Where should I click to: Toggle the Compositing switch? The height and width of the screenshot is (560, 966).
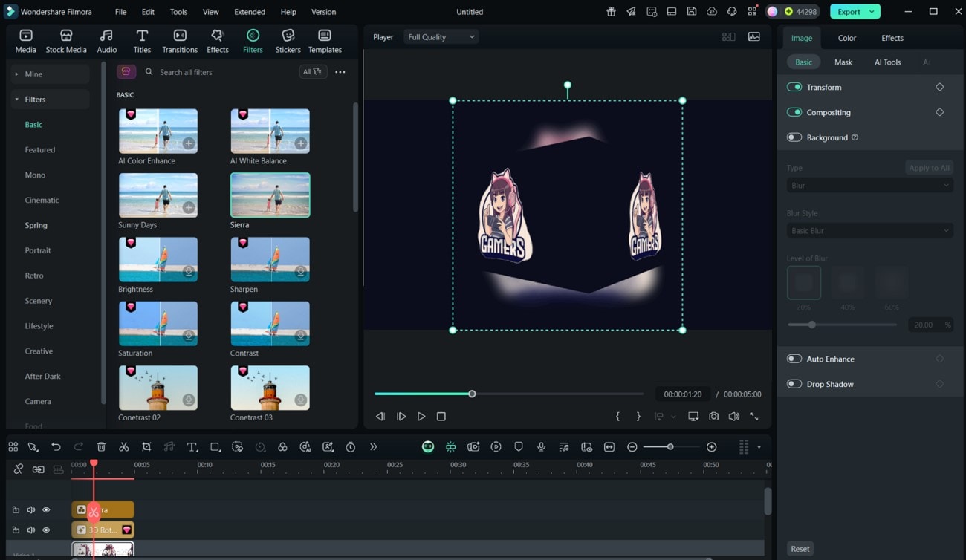pos(794,112)
